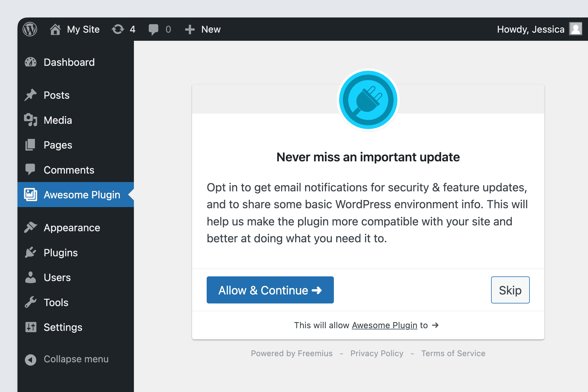588x392 pixels.
Task: Click the Collapse menu label
Action: click(76, 359)
